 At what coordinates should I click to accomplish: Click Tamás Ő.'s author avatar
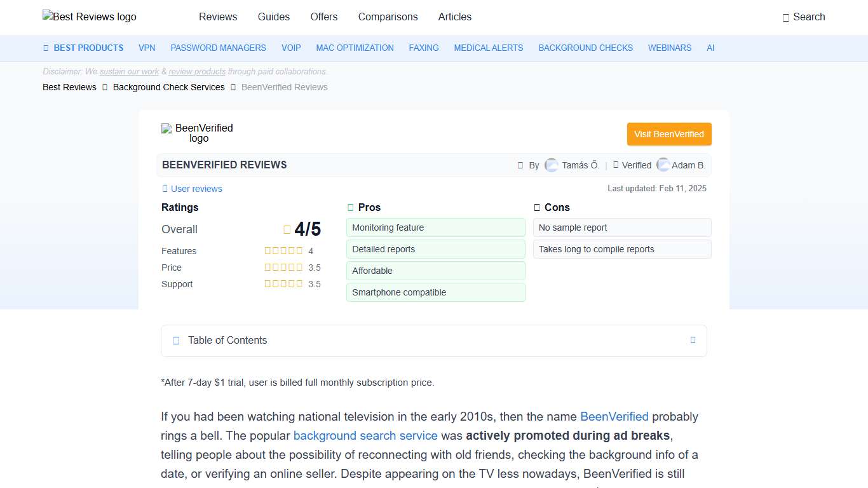(x=551, y=165)
